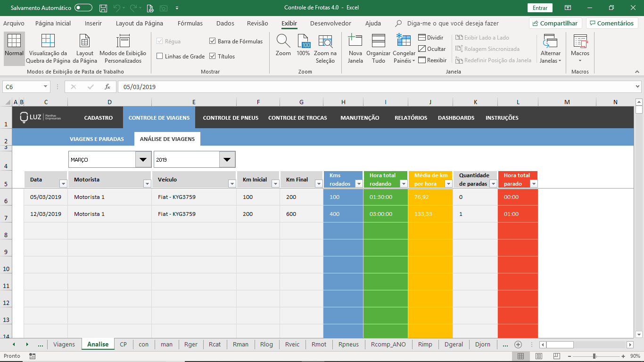Image resolution: width=644 pixels, height=362 pixels.
Task: Click the Dividir window icon
Action: pyautogui.click(x=422, y=38)
